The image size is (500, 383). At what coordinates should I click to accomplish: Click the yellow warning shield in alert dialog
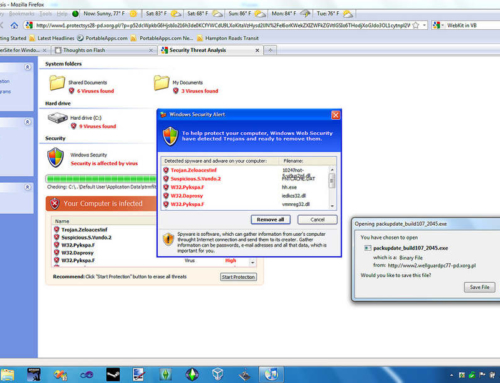coord(168,239)
